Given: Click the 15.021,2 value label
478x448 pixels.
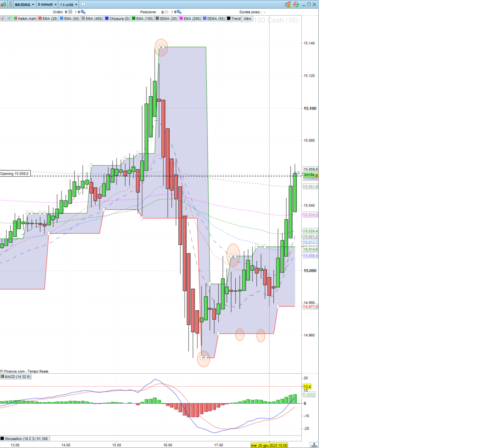Looking at the screenshot, I should click(311, 236).
